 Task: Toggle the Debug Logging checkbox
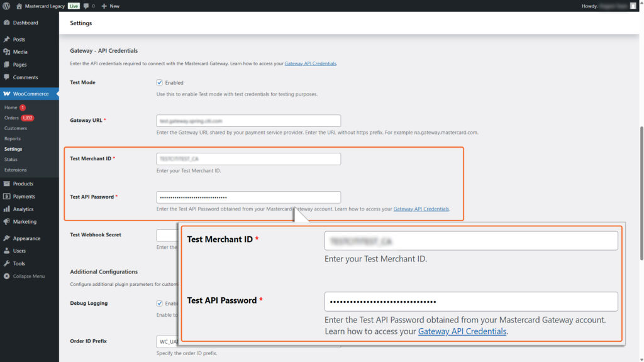coord(159,303)
